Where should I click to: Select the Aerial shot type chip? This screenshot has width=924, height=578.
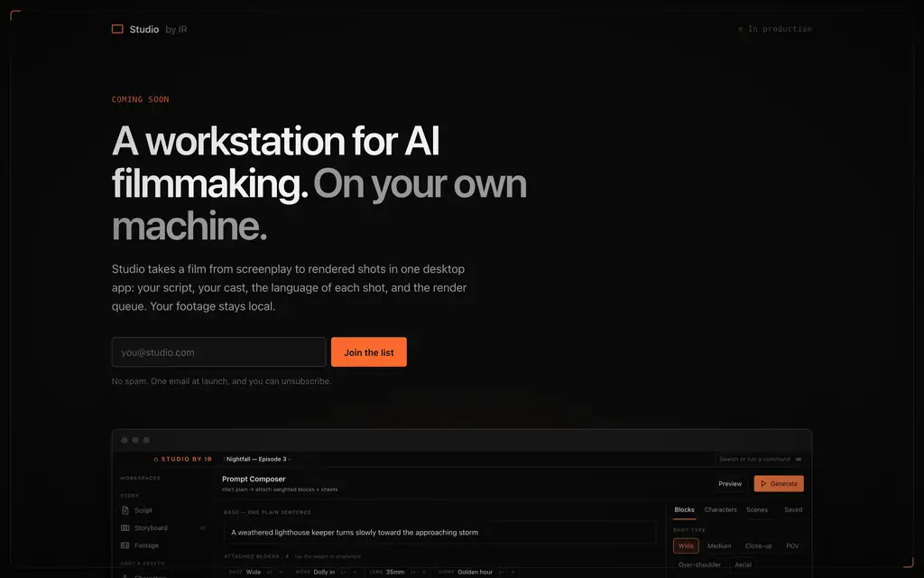pos(744,564)
